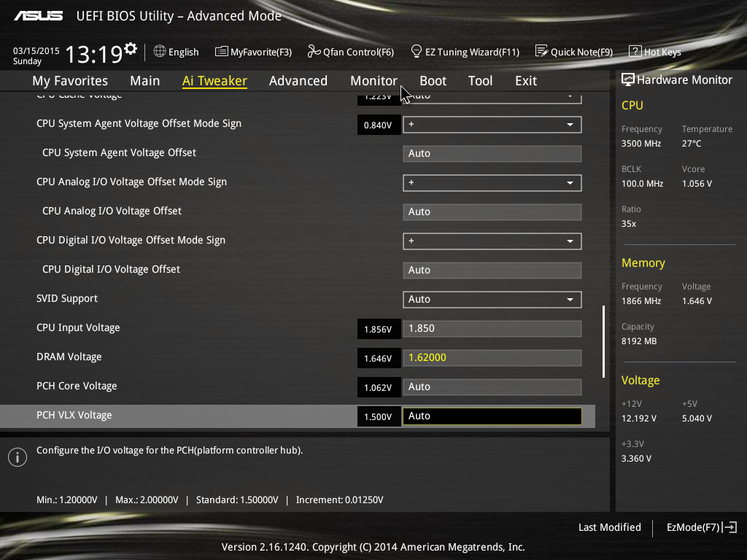The width and height of the screenshot is (747, 560).
Task: Click the Hot Keys question mark icon
Action: [635, 52]
